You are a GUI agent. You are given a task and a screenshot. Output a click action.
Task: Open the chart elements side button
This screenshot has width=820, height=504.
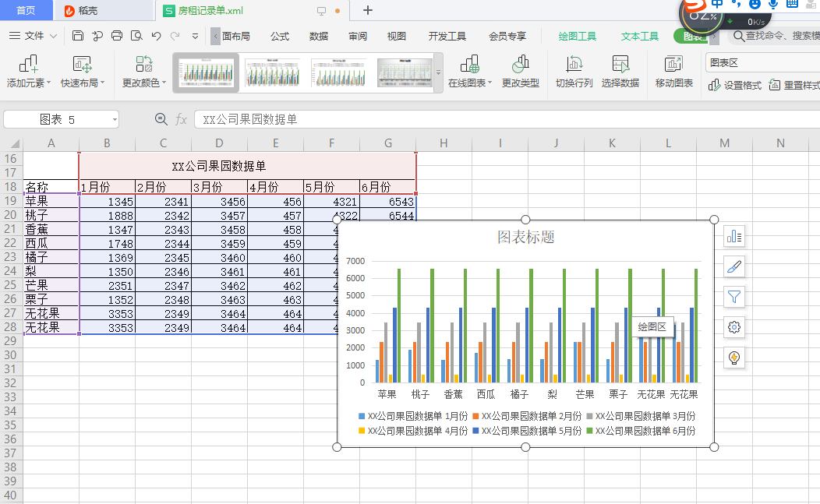tap(734, 236)
